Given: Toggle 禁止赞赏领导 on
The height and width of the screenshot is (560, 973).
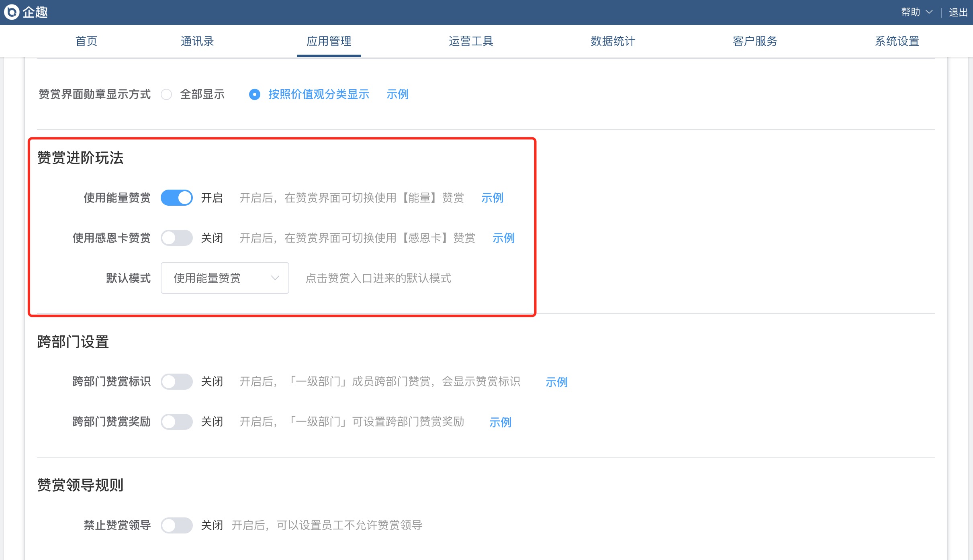Looking at the screenshot, I should pyautogui.click(x=177, y=525).
